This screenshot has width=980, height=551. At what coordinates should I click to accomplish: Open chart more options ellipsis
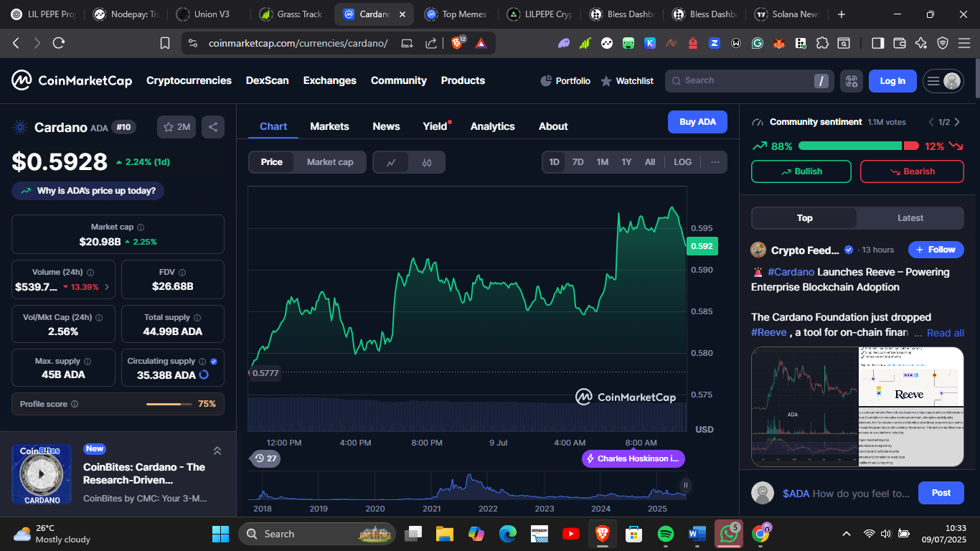coord(715,162)
